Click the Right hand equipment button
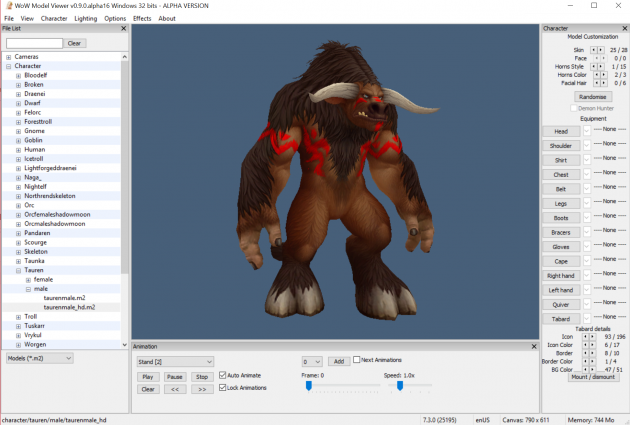 click(561, 276)
